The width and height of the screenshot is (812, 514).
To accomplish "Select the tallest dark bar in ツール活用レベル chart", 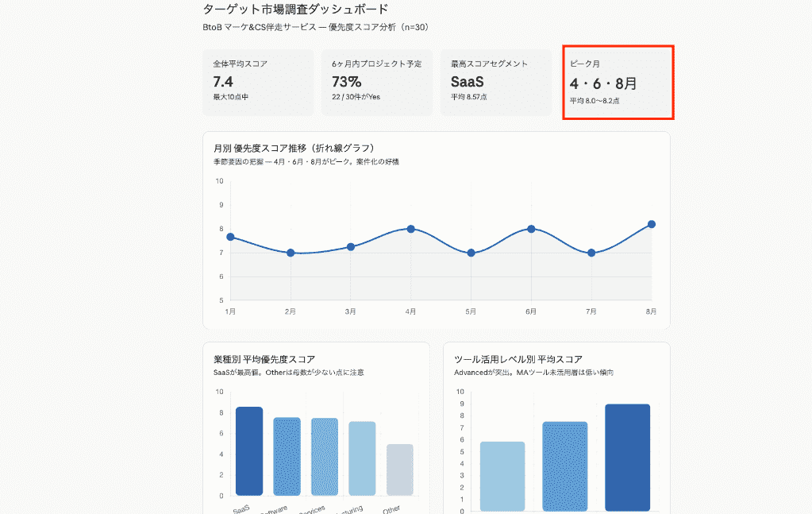I will (x=627, y=458).
